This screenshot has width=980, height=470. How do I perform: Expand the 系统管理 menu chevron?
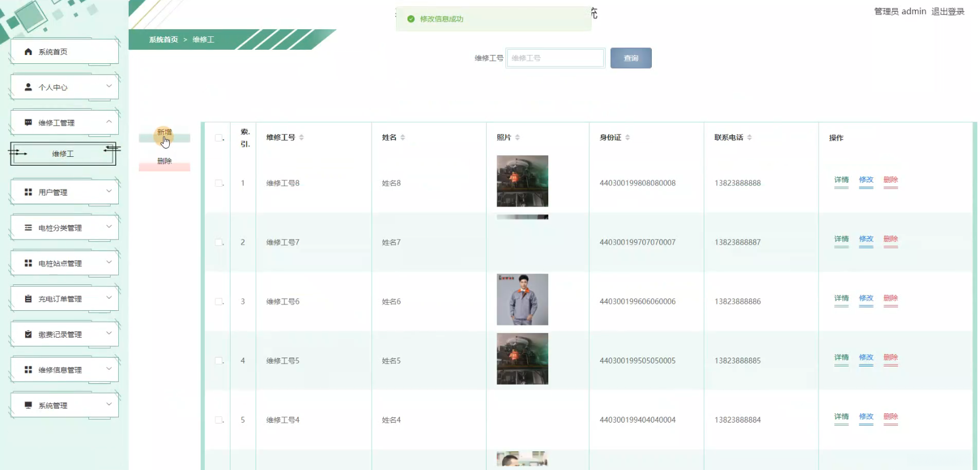pos(109,404)
